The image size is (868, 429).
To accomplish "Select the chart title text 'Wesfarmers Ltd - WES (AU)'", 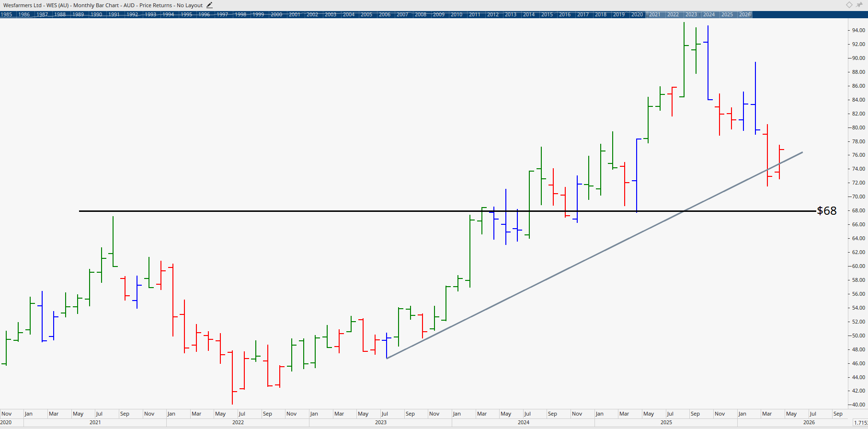I will (36, 5).
